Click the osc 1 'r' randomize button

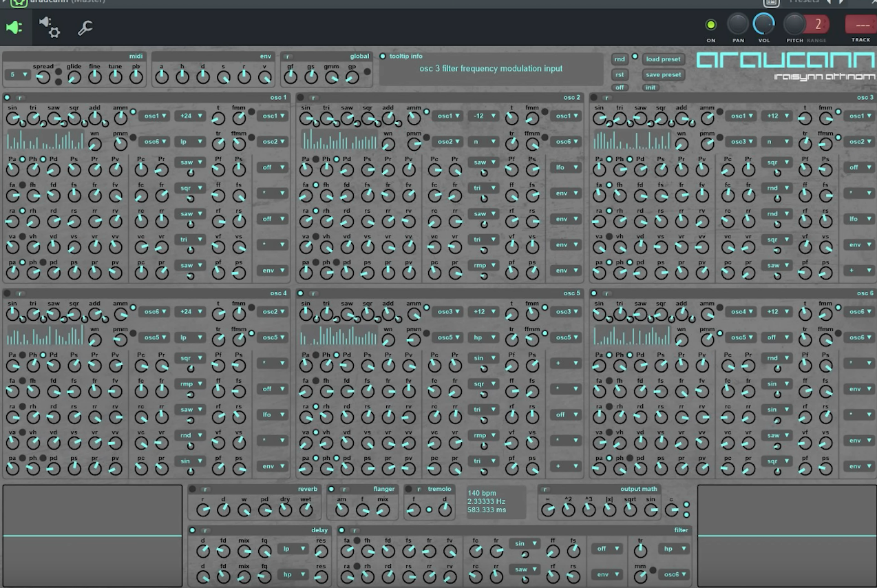pyautogui.click(x=20, y=98)
